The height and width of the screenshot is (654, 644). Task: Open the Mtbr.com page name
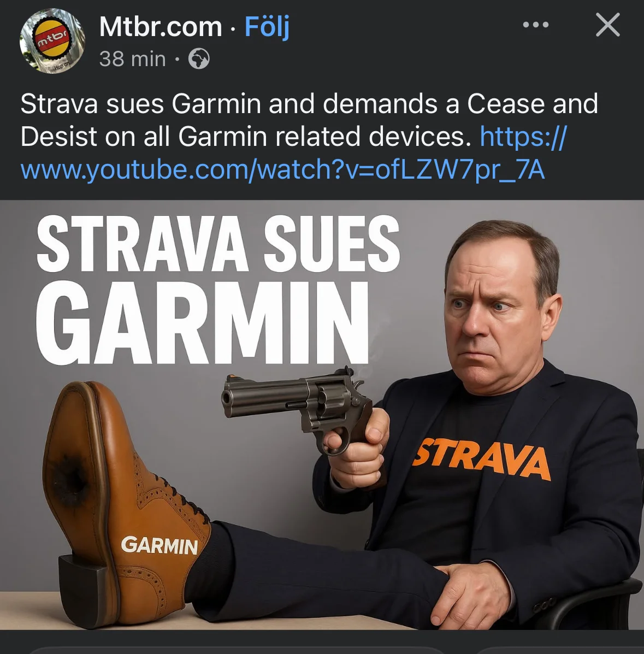(161, 27)
